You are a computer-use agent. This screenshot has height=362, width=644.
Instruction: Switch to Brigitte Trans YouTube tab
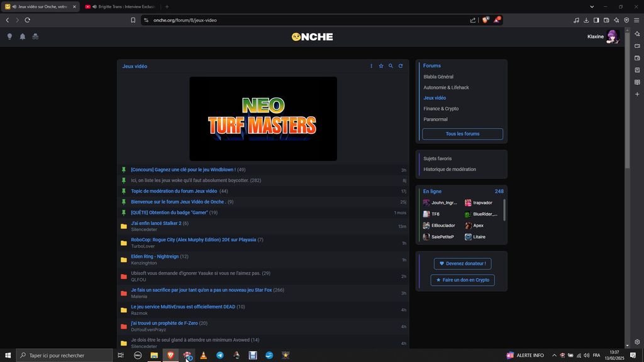tap(121, 6)
